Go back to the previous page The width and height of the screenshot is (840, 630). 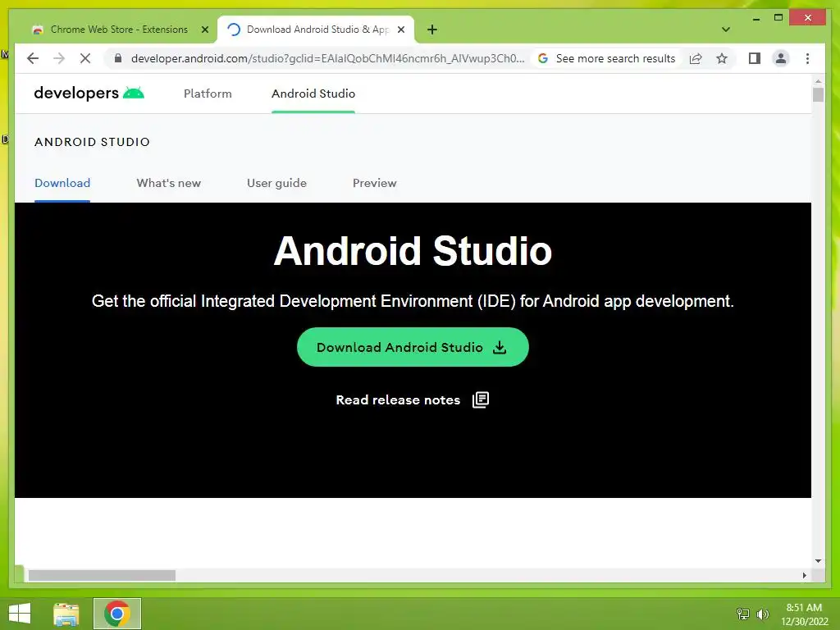click(x=33, y=58)
